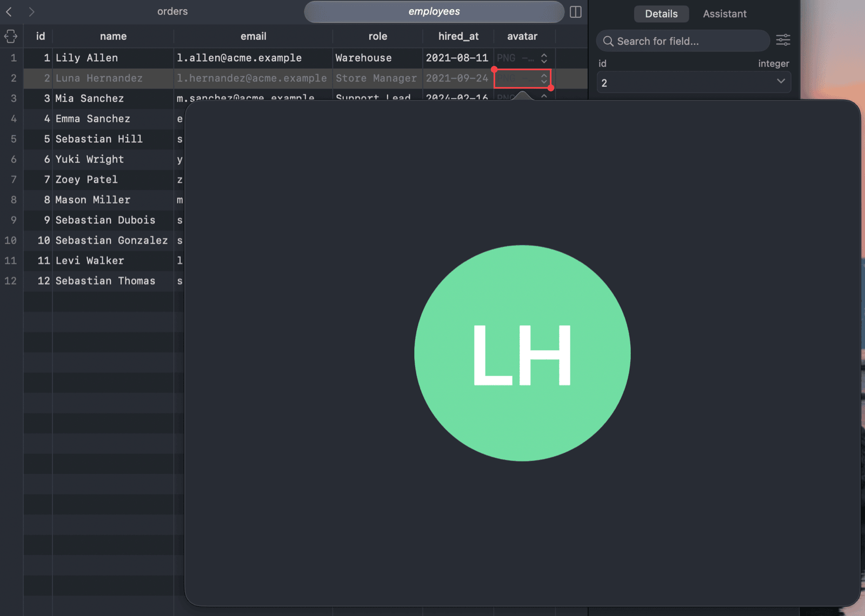The width and height of the screenshot is (865, 616).
Task: Click row number 1 in the gutter
Action: 13,58
